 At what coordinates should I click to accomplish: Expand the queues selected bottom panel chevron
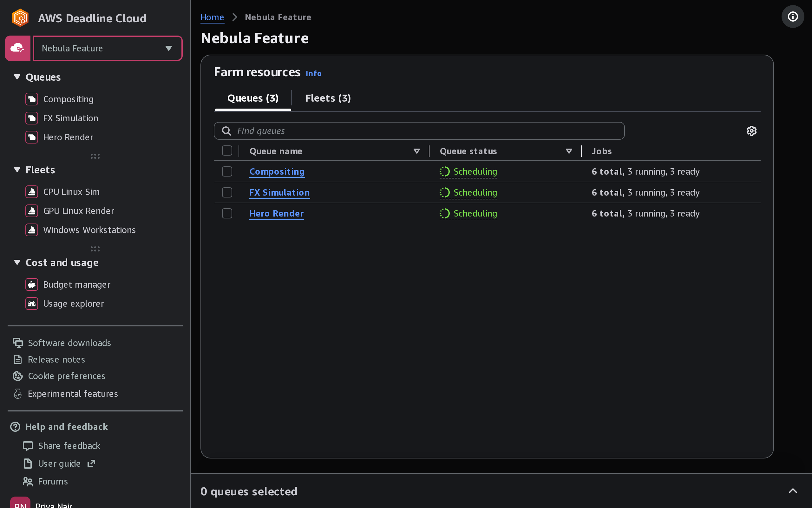coord(793,491)
